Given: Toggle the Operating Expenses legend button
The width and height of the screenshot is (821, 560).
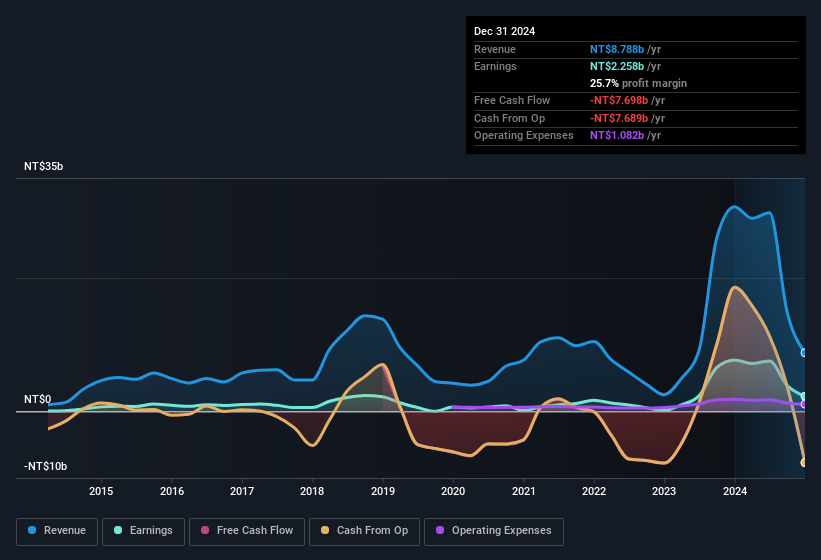Looking at the screenshot, I should tap(494, 531).
